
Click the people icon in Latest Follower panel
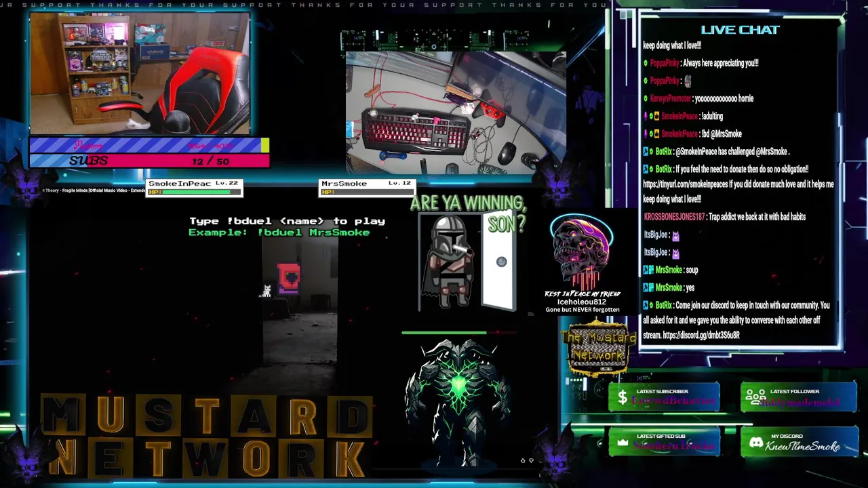coord(755,397)
